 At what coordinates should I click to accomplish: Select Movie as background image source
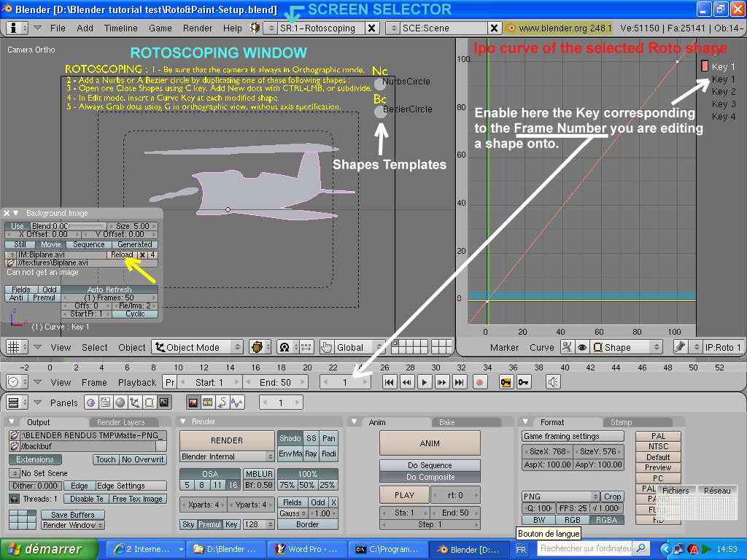point(50,244)
